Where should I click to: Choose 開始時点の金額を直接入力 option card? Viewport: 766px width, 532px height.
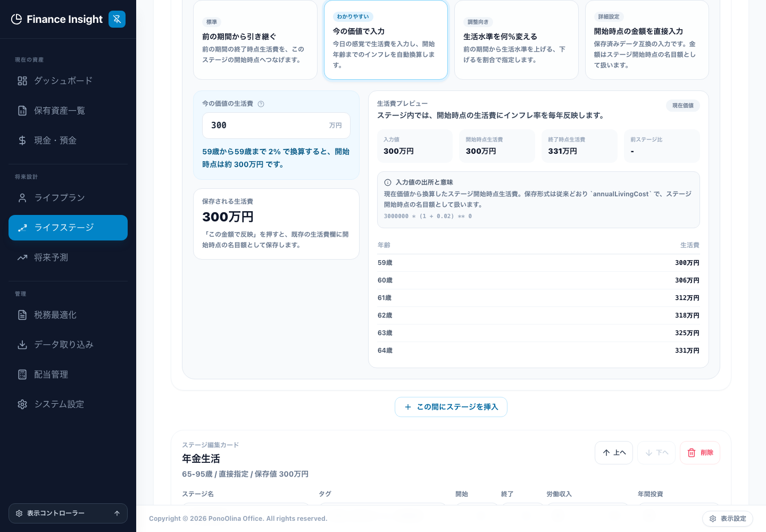647,40
